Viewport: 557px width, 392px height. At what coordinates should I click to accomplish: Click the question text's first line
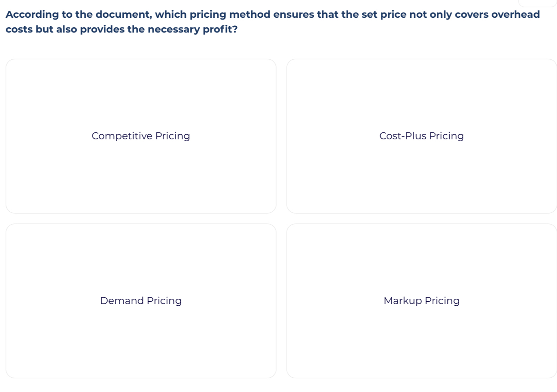coord(273,15)
